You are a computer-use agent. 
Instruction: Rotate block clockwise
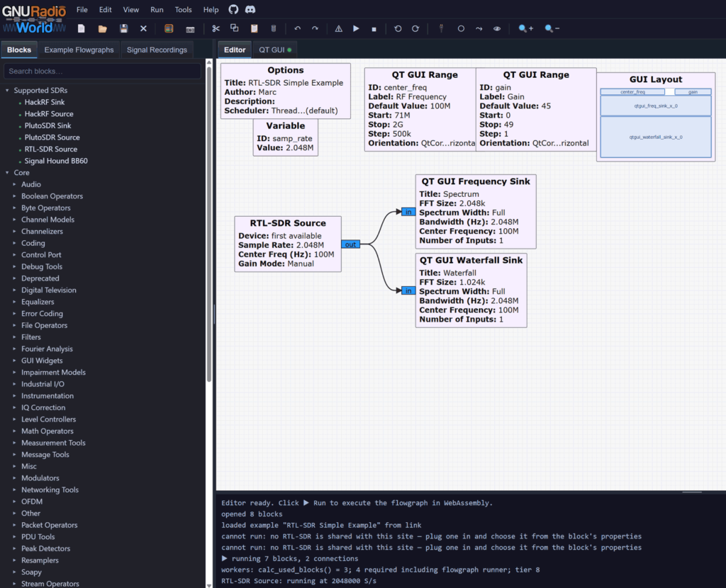[415, 28]
